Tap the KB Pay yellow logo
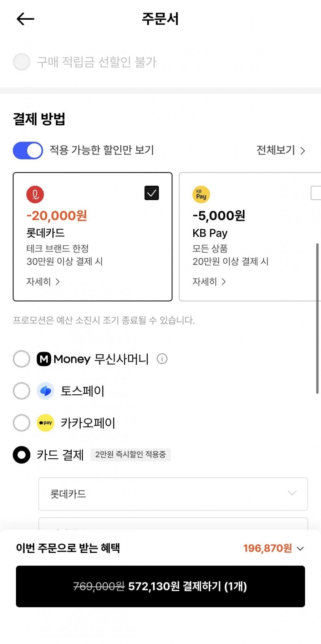This screenshot has height=644, width=321. [x=201, y=195]
